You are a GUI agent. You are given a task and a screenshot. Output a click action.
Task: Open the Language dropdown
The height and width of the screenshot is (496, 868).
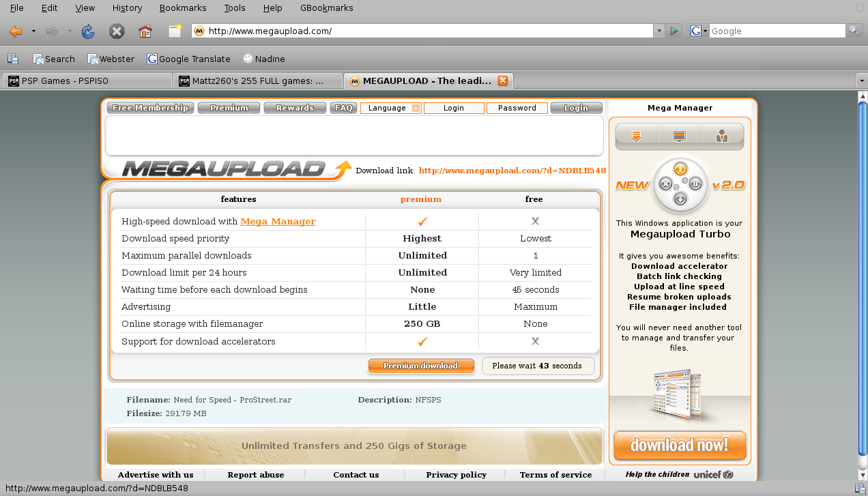click(x=391, y=108)
